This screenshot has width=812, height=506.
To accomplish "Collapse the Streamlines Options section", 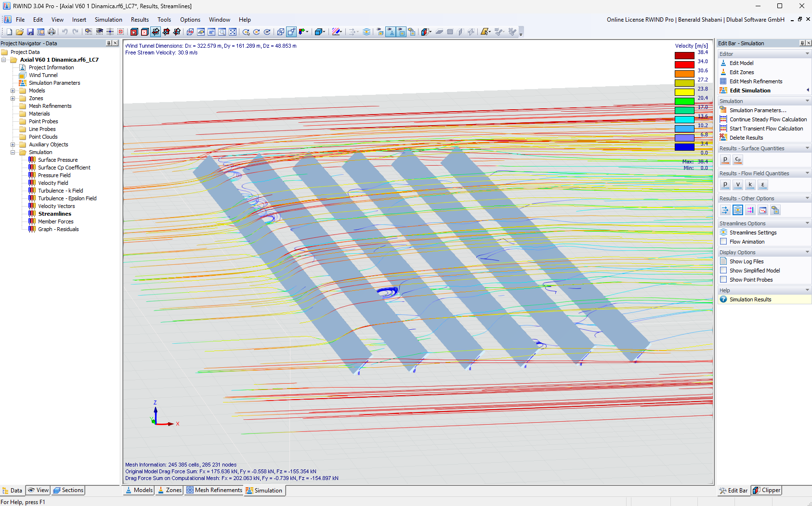I will (806, 223).
